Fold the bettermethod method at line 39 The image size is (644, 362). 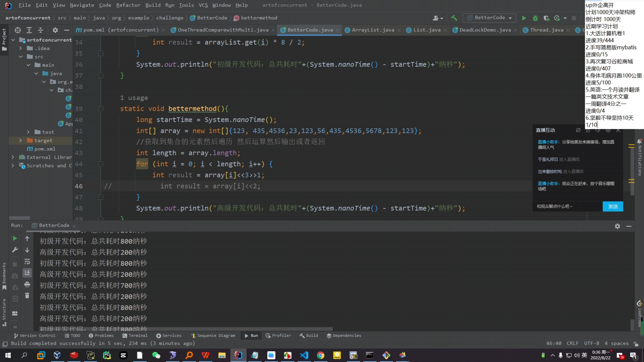pos(101,109)
